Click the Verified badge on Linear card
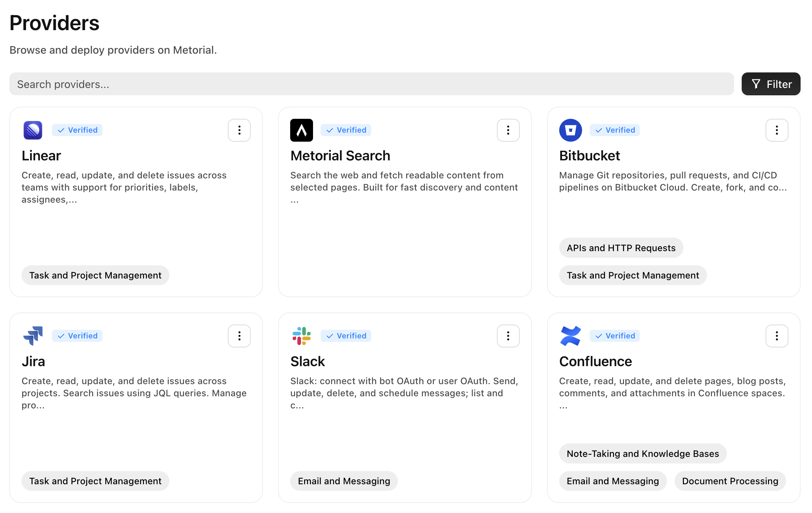This screenshot has height=513, width=812. point(77,130)
